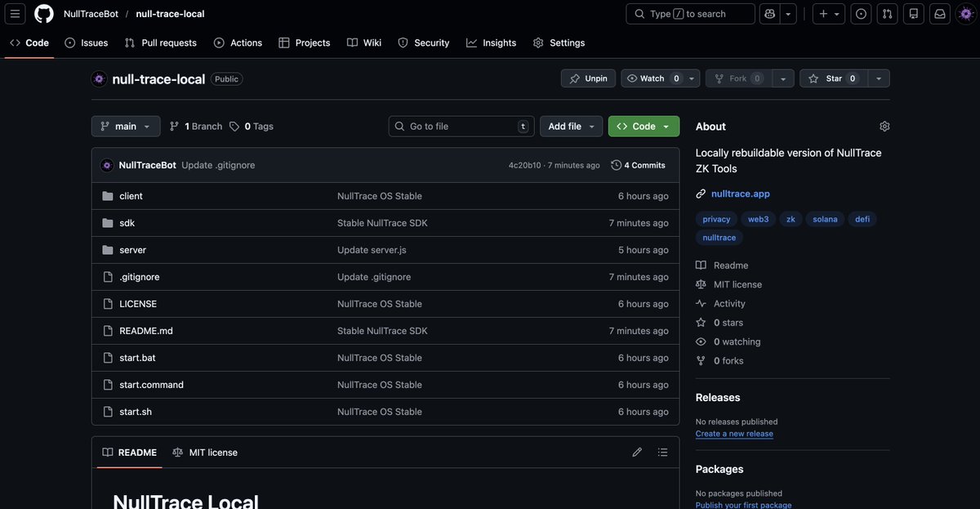Click the solana topic tag
Screen dimensions: 980x509
point(825,219)
